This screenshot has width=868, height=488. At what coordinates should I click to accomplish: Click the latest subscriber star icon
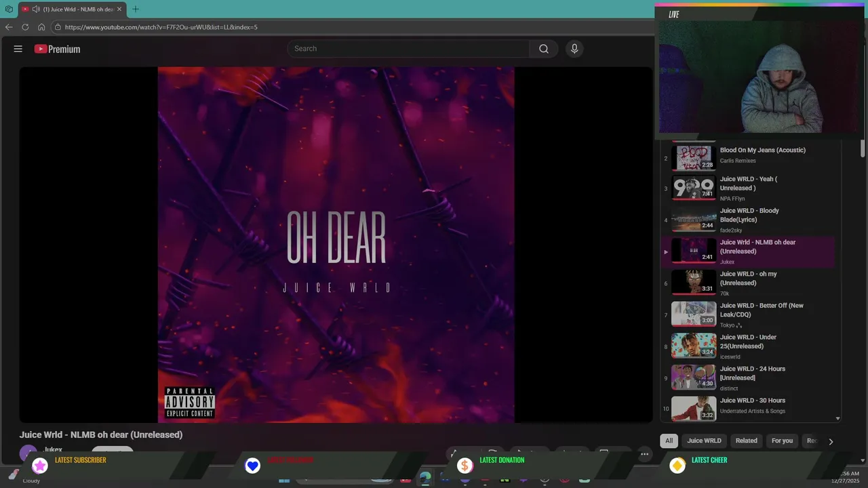(x=40, y=466)
